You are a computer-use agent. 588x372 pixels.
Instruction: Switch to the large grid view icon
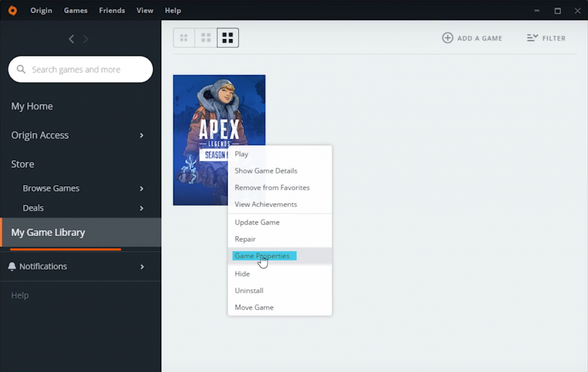(227, 37)
